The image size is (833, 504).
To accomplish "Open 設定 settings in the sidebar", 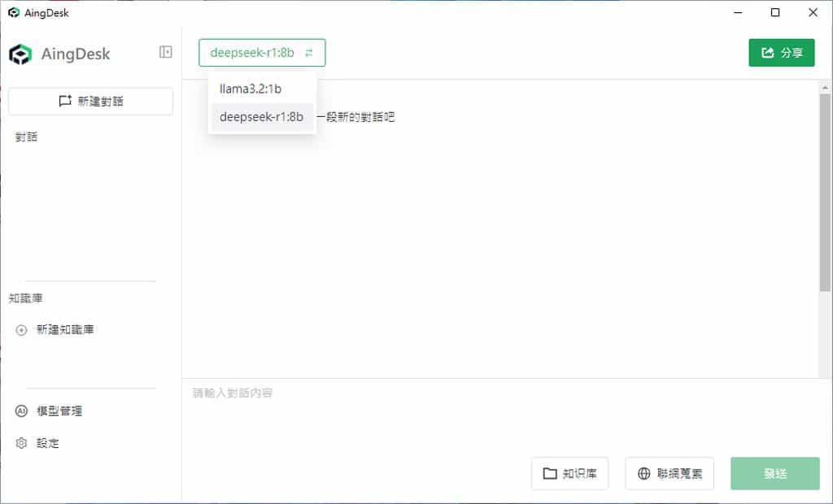I will [x=37, y=443].
